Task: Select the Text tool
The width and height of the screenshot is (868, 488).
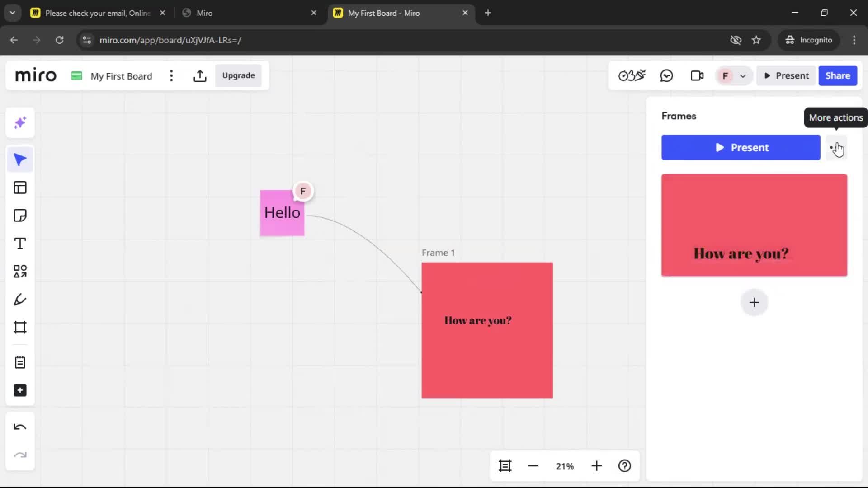Action: point(20,244)
